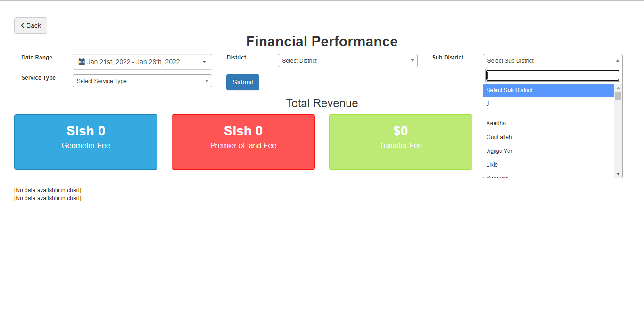Image resolution: width=644 pixels, height=311 pixels.
Task: Go back using the Back button
Action: [31, 25]
